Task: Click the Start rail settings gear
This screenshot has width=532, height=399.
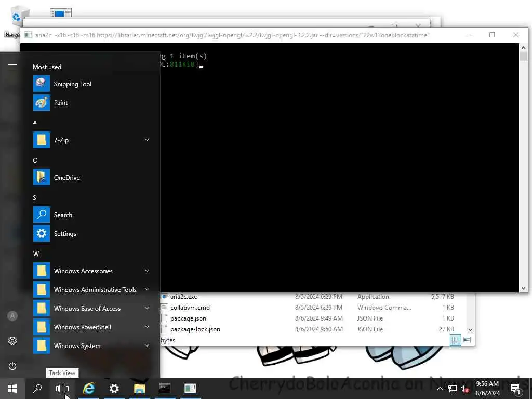Action: pyautogui.click(x=12, y=341)
